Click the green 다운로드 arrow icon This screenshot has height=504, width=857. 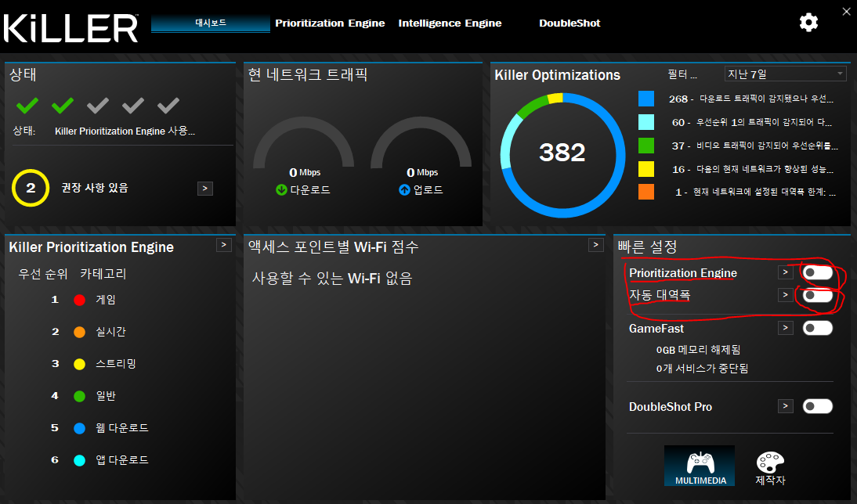click(x=281, y=190)
